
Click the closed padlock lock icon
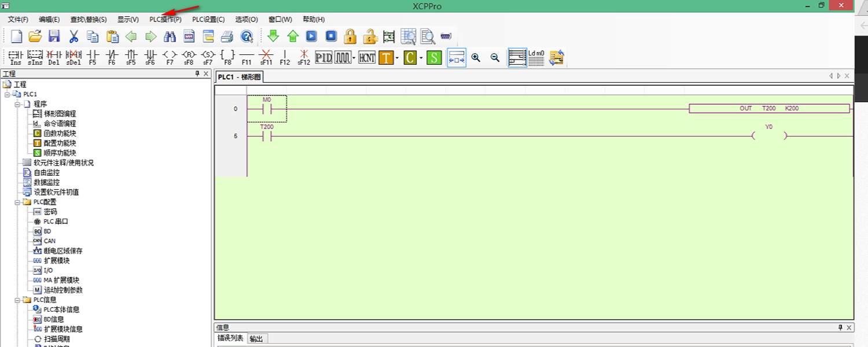[x=350, y=36]
